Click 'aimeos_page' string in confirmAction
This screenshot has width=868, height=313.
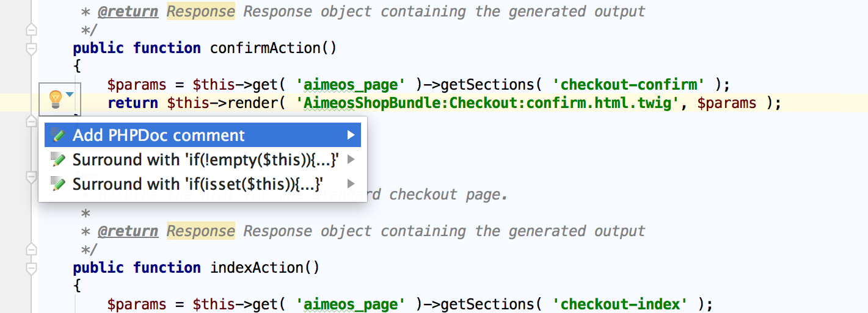(351, 85)
